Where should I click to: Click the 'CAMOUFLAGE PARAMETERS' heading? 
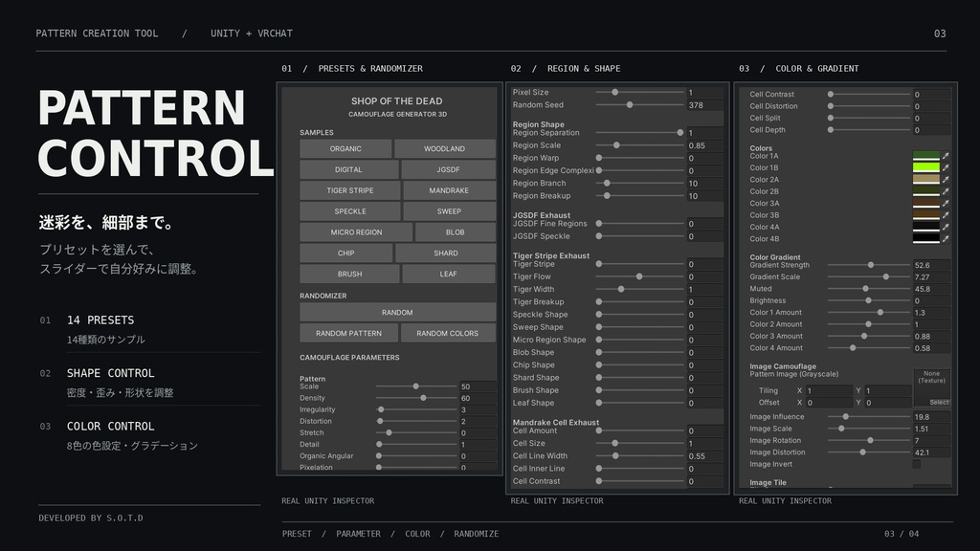click(349, 358)
